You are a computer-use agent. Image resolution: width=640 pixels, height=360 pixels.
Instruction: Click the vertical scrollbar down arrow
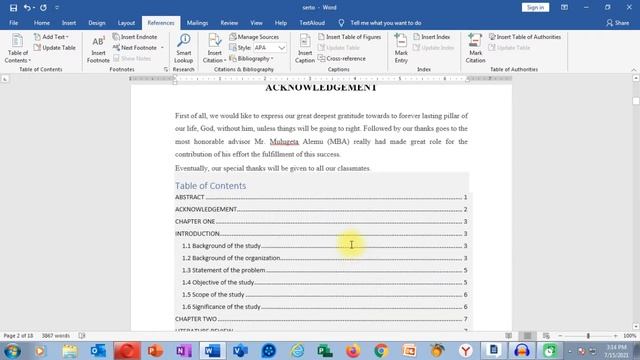point(636,327)
